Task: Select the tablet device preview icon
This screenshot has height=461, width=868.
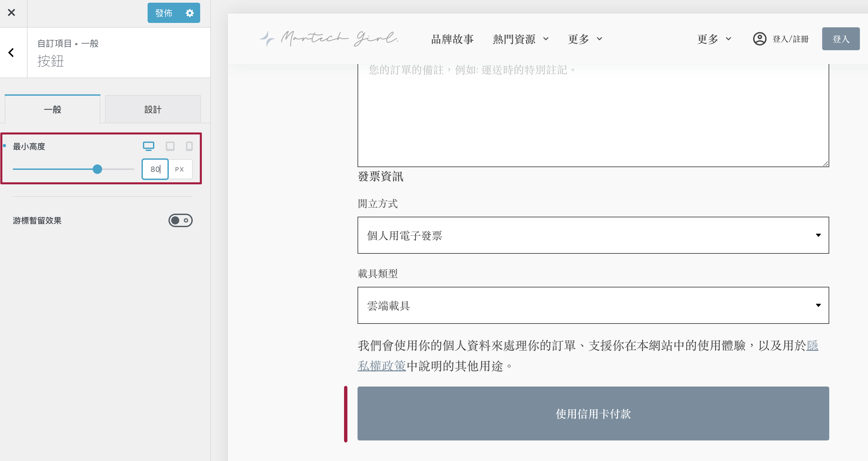Action: (x=170, y=146)
